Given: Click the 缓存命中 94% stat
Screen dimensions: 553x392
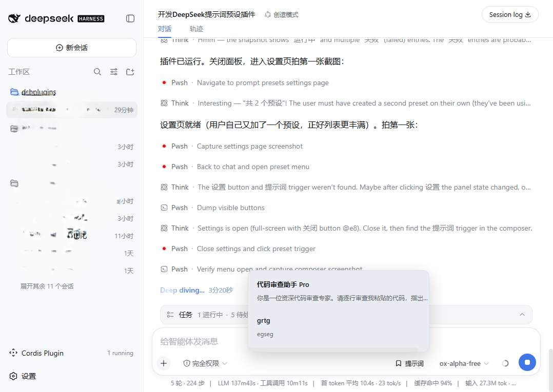Looking at the screenshot, I should [x=433, y=383].
